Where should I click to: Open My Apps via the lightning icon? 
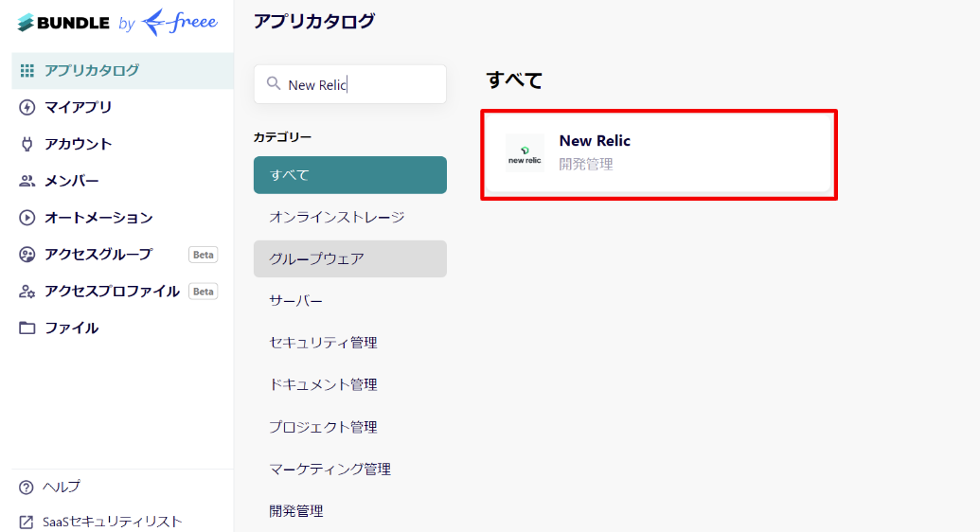[x=27, y=108]
